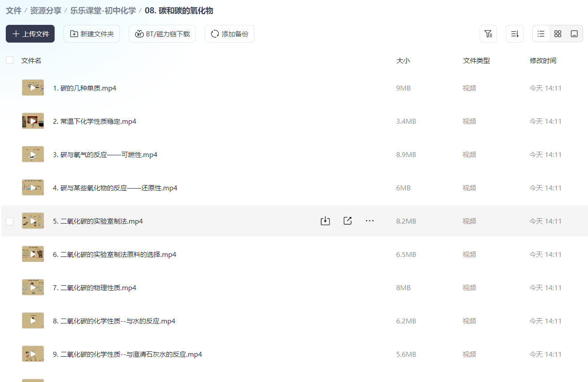
Task: Sort by 修改时间 column header
Action: [x=543, y=60]
